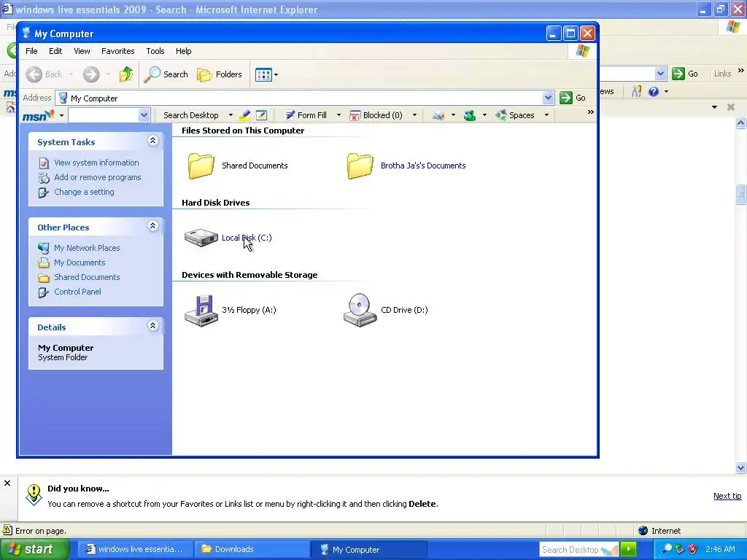Image resolution: width=747 pixels, height=560 pixels.
Task: Open the MSN search box dropdown
Action: coord(144,115)
